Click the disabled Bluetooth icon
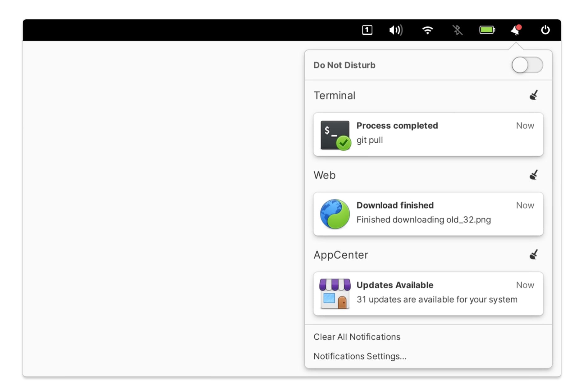The image size is (588, 388). point(457,30)
